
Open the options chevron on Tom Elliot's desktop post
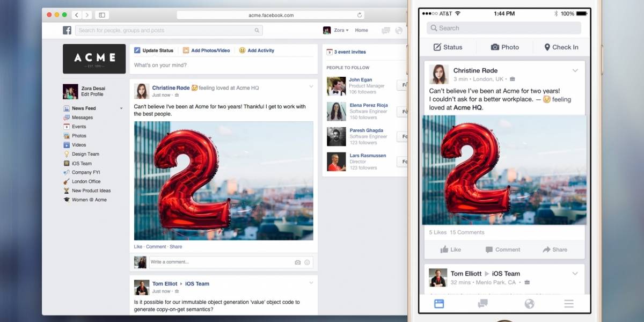[x=311, y=282]
